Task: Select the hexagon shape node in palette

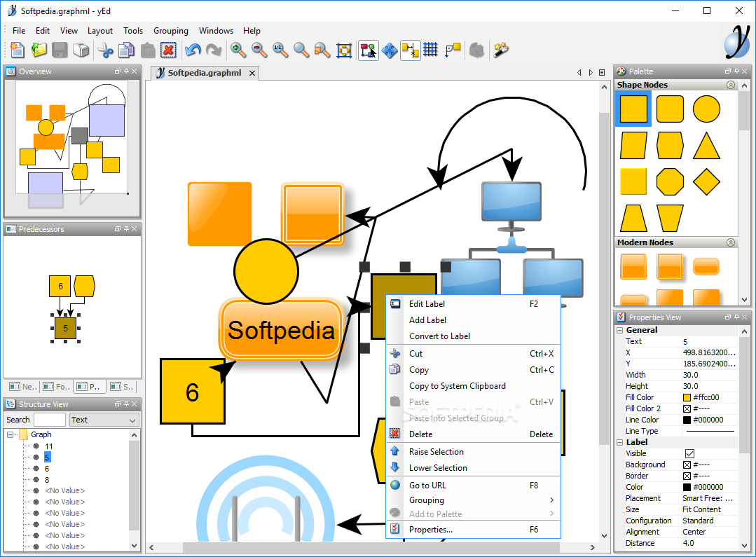Action: [671, 146]
